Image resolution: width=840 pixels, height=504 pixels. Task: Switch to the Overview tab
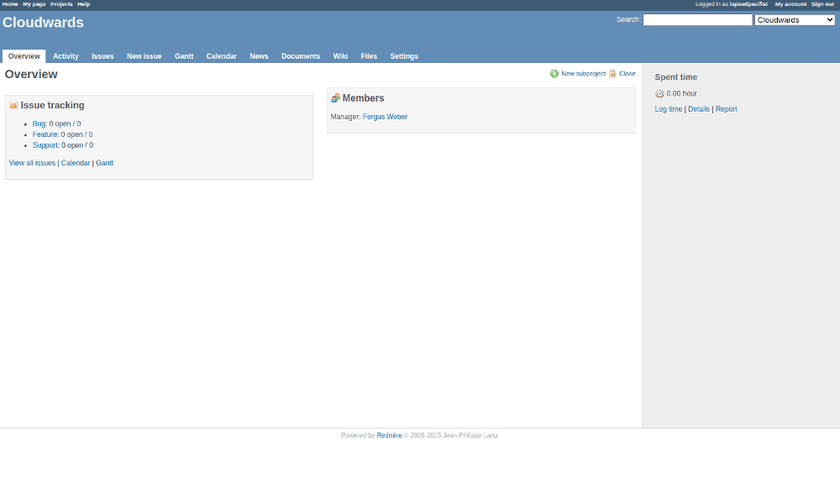[24, 56]
